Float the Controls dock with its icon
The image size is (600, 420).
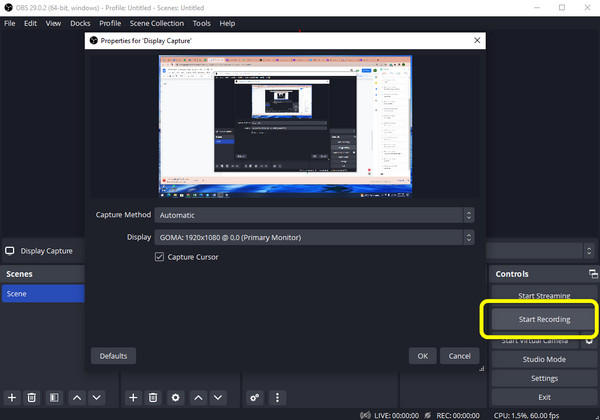593,274
